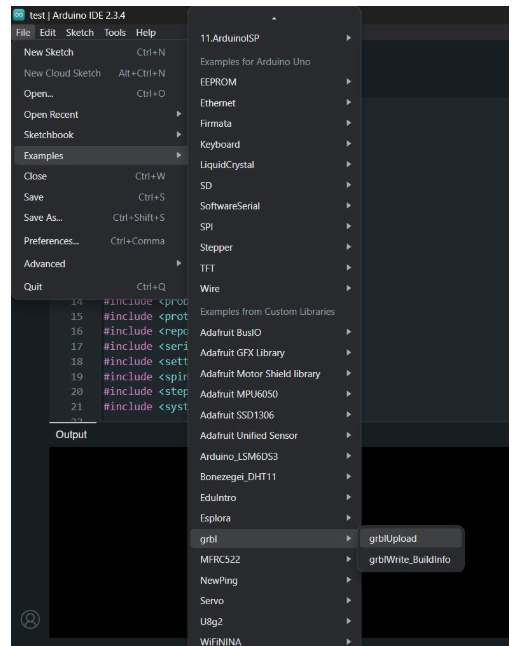
Task: Expand the EEPROM examples submenu
Action: 274,82
